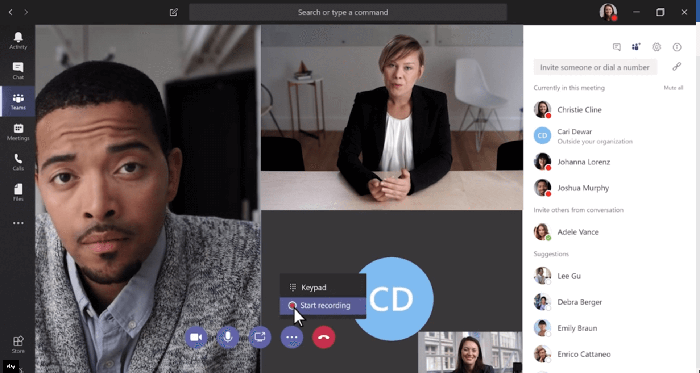Screen dimensions: 700x373
Task: Open the Store app icon
Action: click(x=18, y=344)
